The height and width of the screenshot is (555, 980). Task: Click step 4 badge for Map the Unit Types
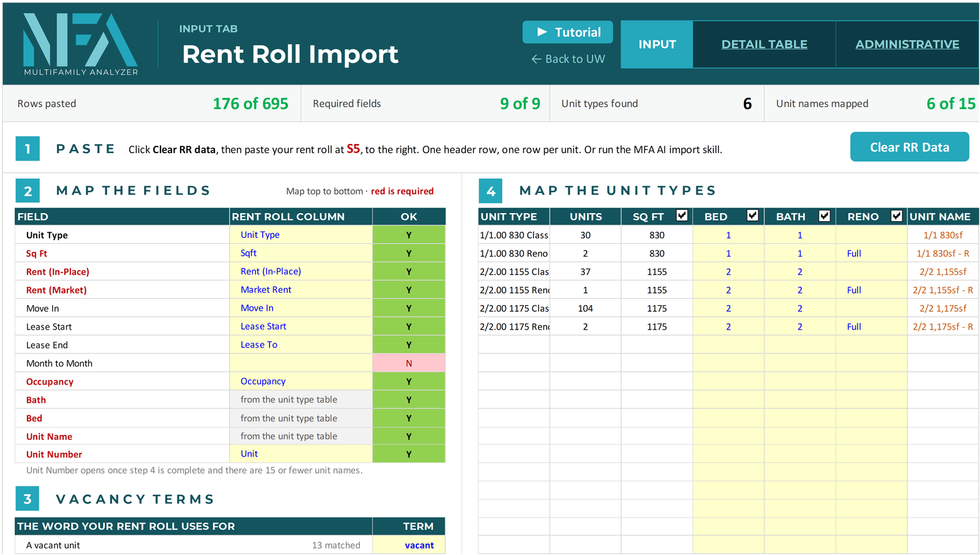pyautogui.click(x=491, y=191)
